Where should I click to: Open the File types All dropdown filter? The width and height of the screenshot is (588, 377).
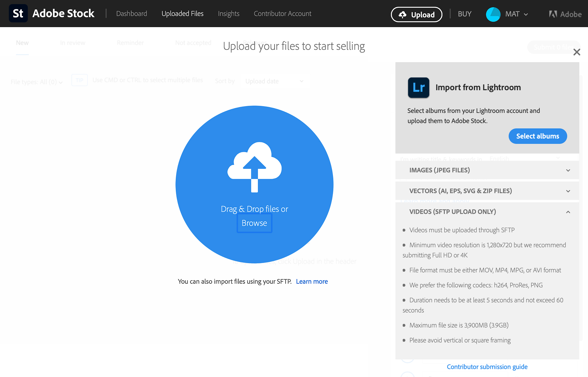tap(36, 81)
